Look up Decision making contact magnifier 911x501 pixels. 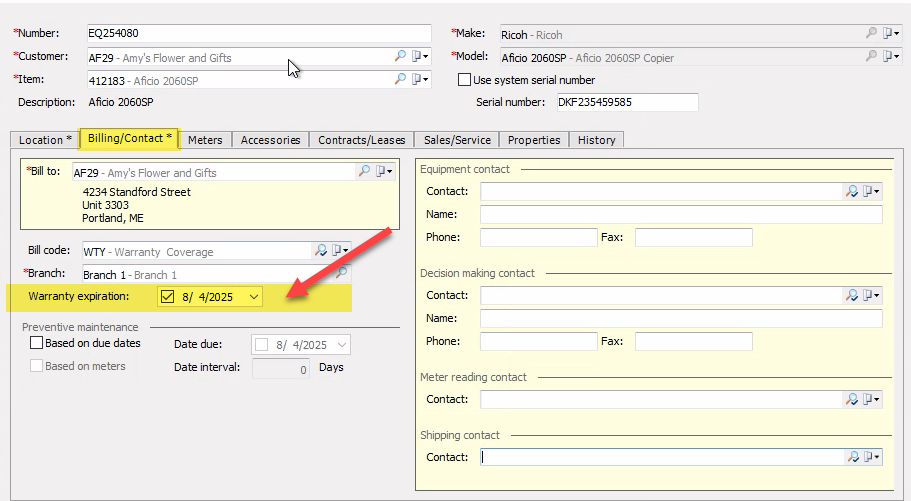(852, 295)
